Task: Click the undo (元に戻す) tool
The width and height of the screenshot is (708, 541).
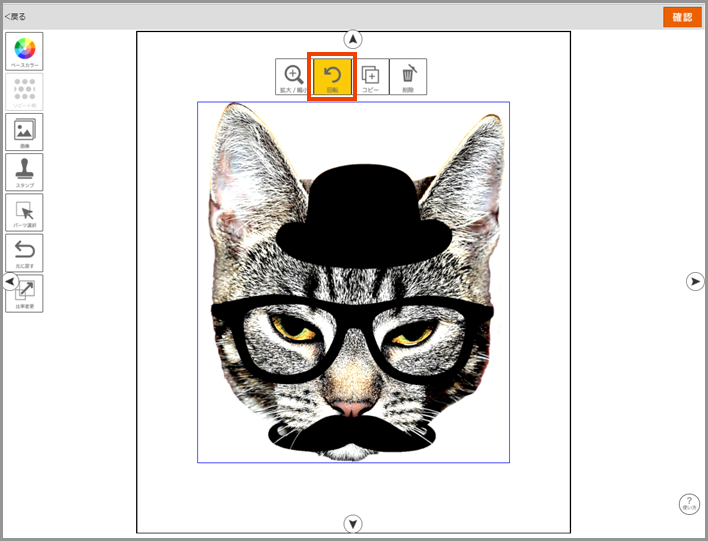Action: 24,253
